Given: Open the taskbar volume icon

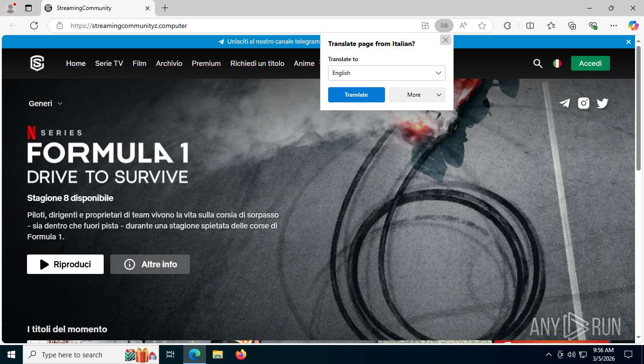Looking at the screenshot, I should click(x=571, y=355).
